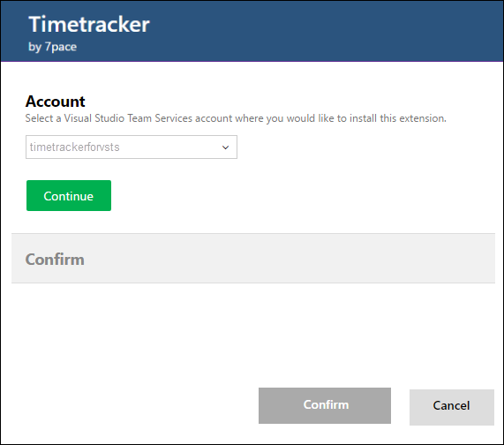504x445 pixels.
Task: Click the Confirm heading text label
Action: pyautogui.click(x=55, y=260)
